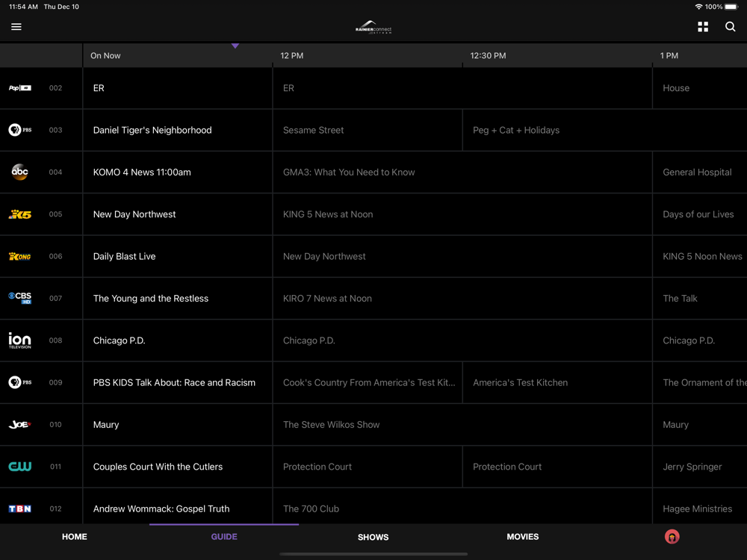The width and height of the screenshot is (747, 560).
Task: Open America's Test Kitchen
Action: pyautogui.click(x=557, y=382)
